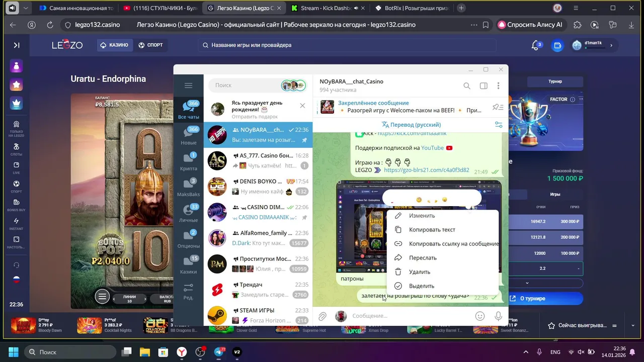The width and height of the screenshot is (644, 362).
Task: Open the "Все чаты" folder
Action: [x=188, y=110]
